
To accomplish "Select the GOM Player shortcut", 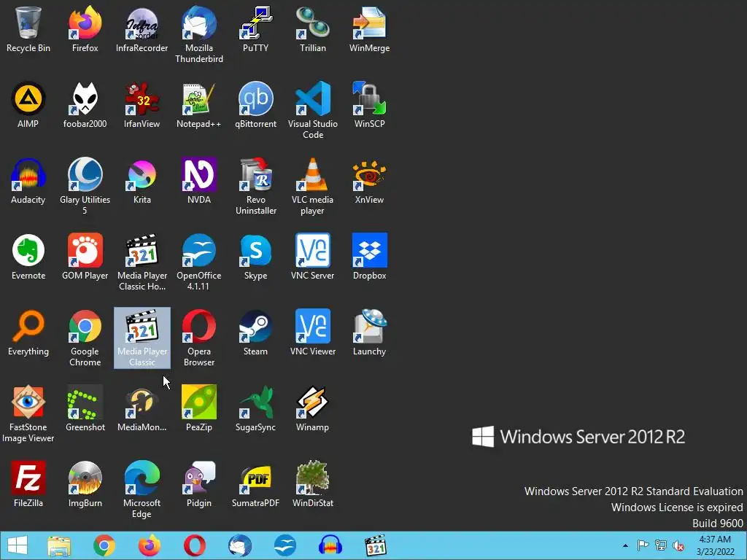I will click(x=85, y=257).
